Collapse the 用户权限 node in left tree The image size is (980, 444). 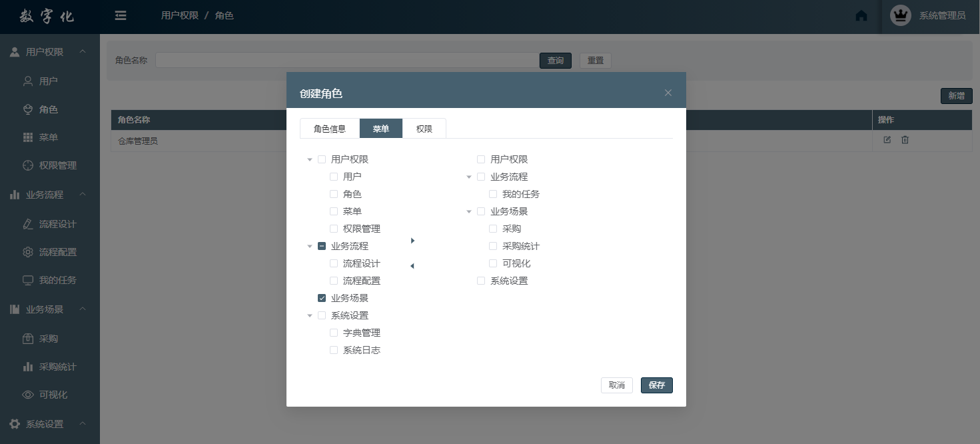(310, 160)
